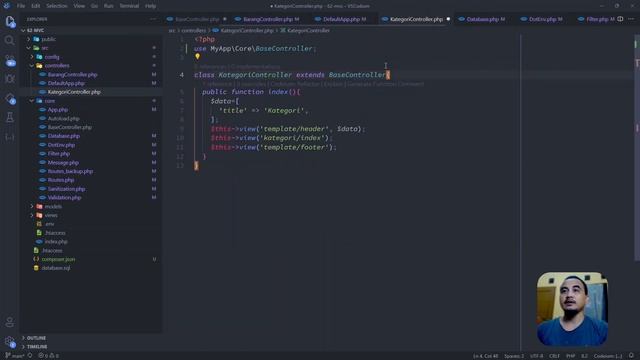
Task: Open the Selection menu
Action: 57,6
